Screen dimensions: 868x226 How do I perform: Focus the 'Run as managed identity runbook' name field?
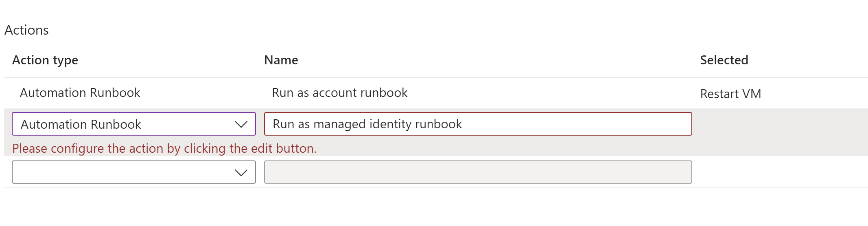point(478,124)
